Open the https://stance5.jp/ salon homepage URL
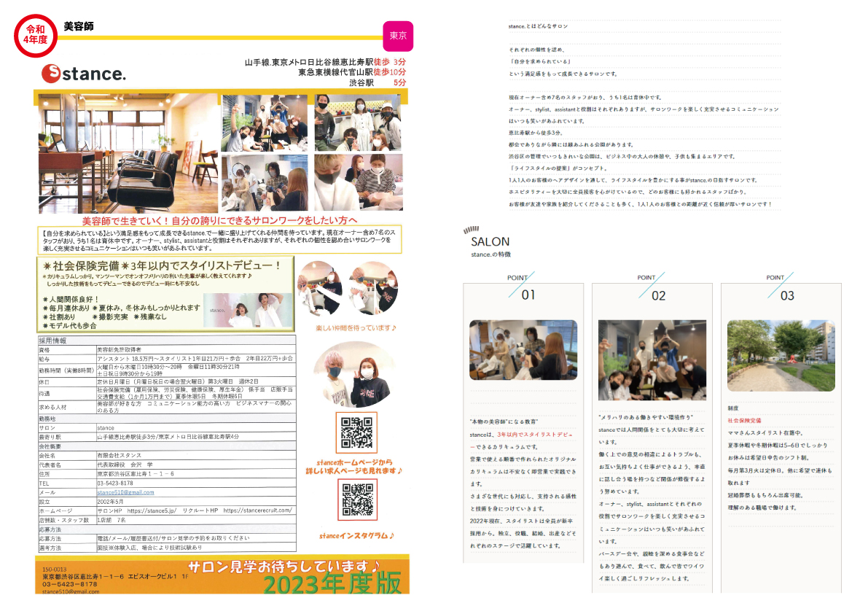 coord(152,510)
